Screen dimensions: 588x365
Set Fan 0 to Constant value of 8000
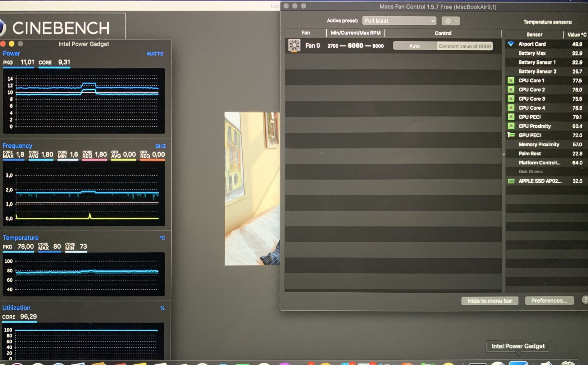click(x=465, y=46)
